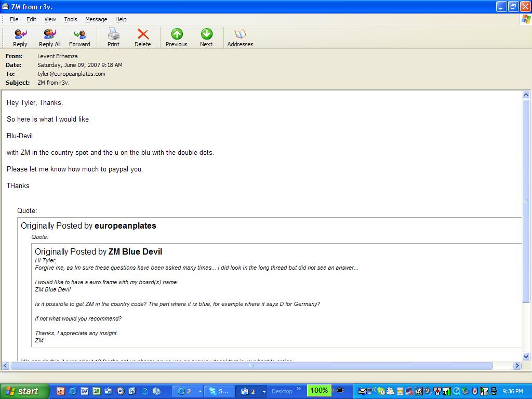
Task: Open the File menu
Action: tap(14, 19)
